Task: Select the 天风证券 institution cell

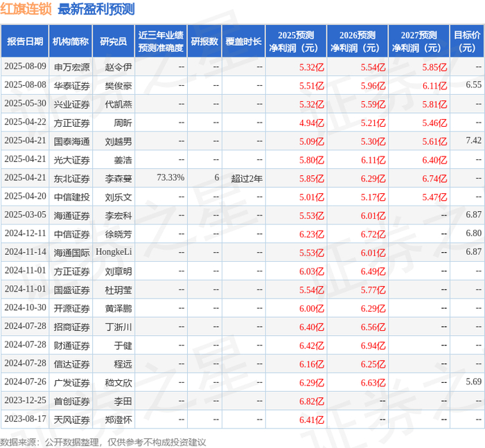Action: point(72,420)
